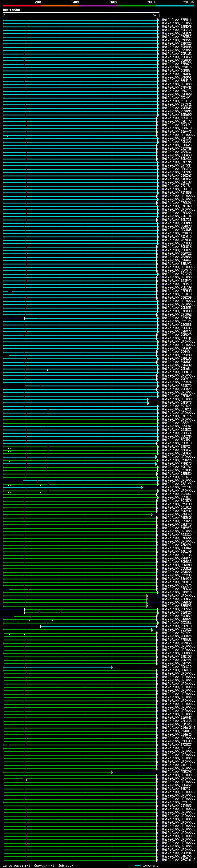Select the UniRef100_A5ARV7 label

[x=176, y=40]
